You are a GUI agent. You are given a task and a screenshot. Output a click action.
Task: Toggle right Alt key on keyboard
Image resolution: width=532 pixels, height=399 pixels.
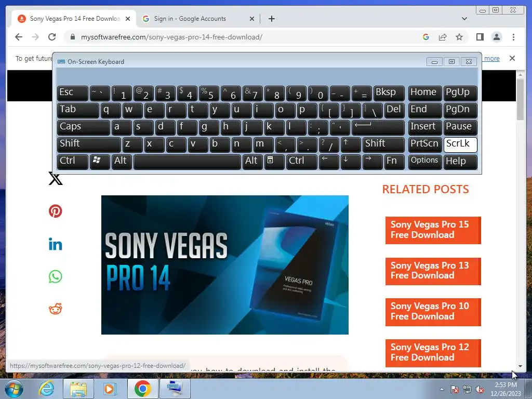pyautogui.click(x=253, y=162)
